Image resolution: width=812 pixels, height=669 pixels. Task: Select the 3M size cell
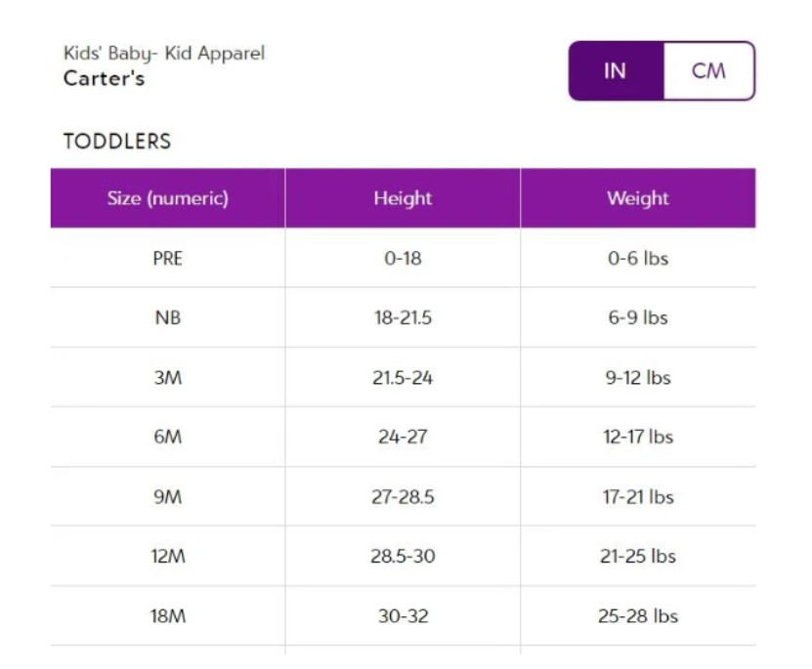click(168, 378)
